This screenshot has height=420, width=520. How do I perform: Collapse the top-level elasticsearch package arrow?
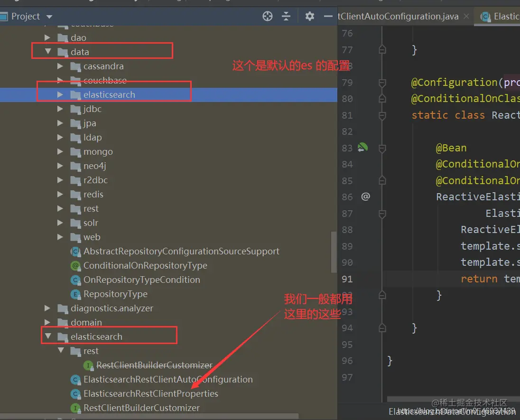point(48,336)
